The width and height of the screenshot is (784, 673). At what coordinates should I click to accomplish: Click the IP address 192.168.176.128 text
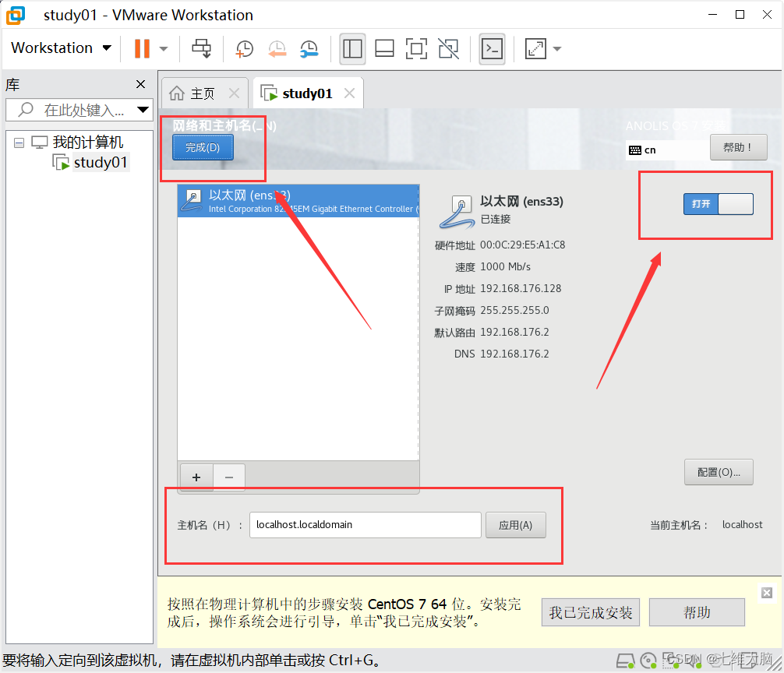tap(521, 288)
